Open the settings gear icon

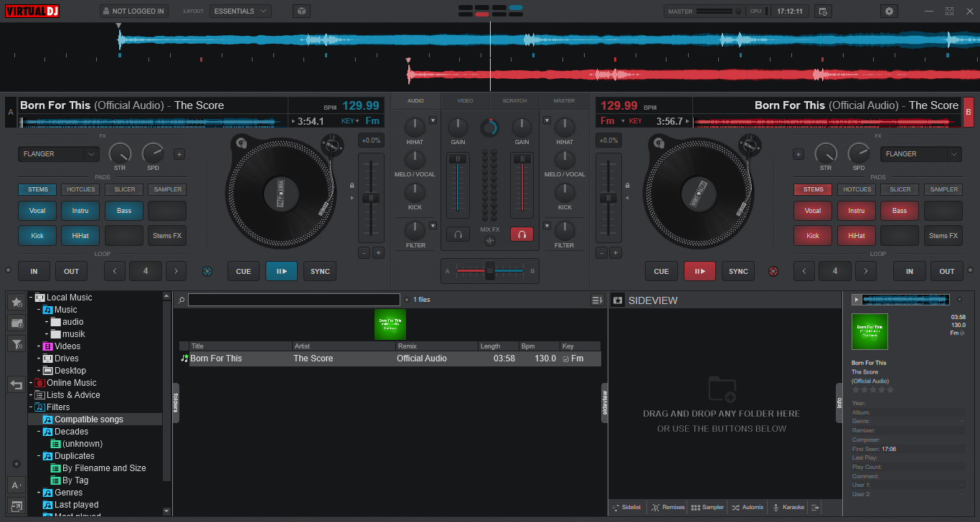pyautogui.click(x=890, y=11)
